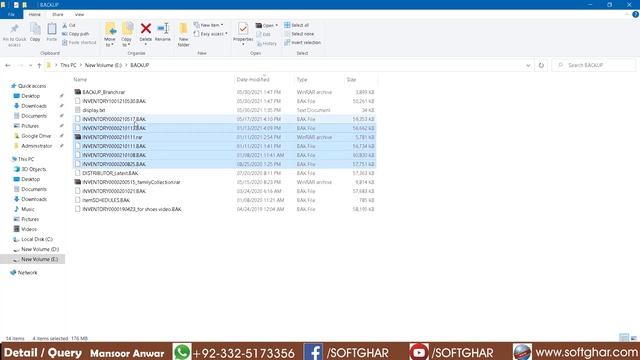Create a New folder from ribbon
Viewport: 640px width, 360px height.
coord(184,35)
